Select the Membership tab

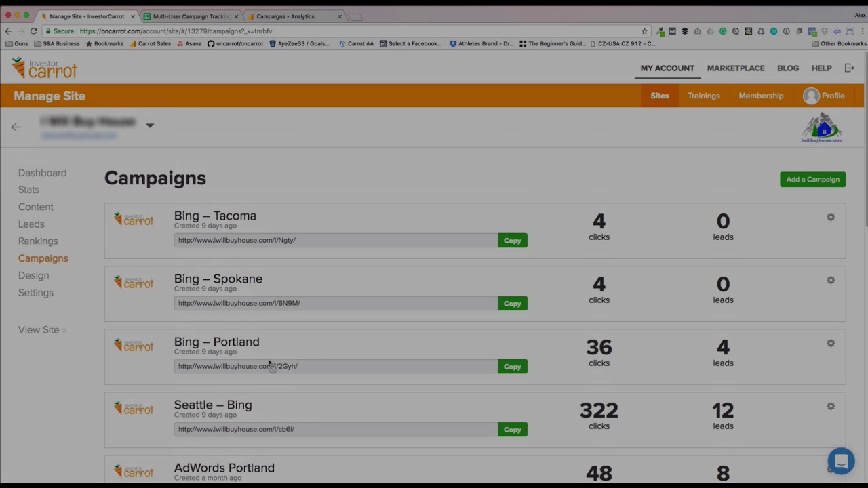point(761,96)
